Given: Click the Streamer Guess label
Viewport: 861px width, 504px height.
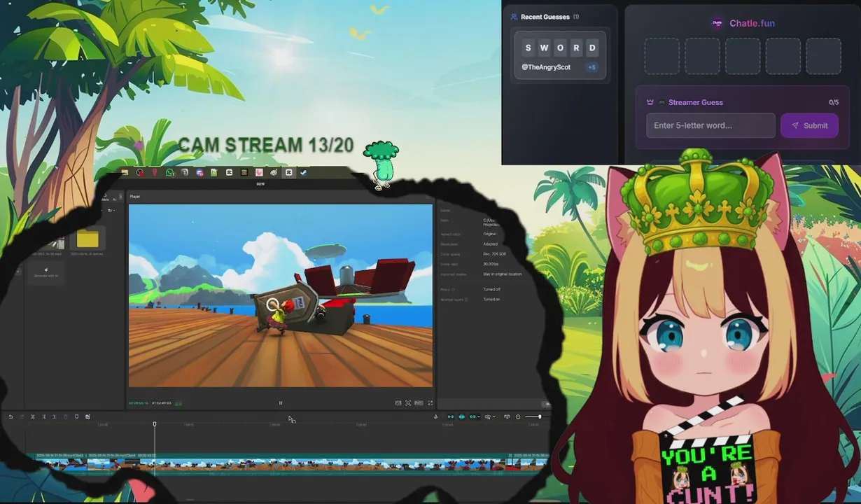Looking at the screenshot, I should coord(695,102).
